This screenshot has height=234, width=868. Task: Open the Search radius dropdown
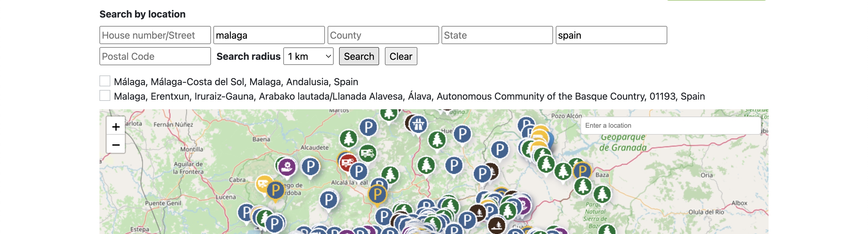click(x=308, y=56)
